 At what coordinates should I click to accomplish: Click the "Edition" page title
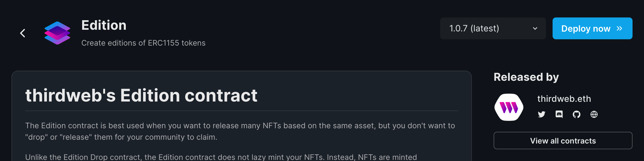(104, 25)
